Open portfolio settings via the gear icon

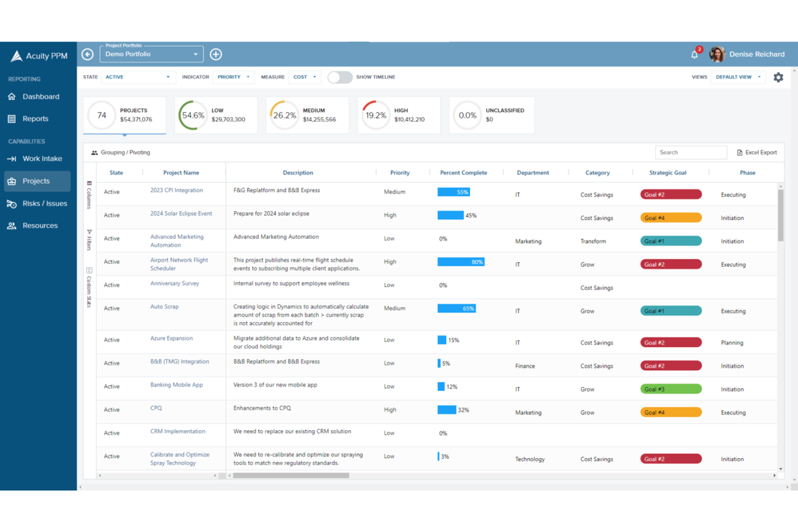(x=779, y=77)
